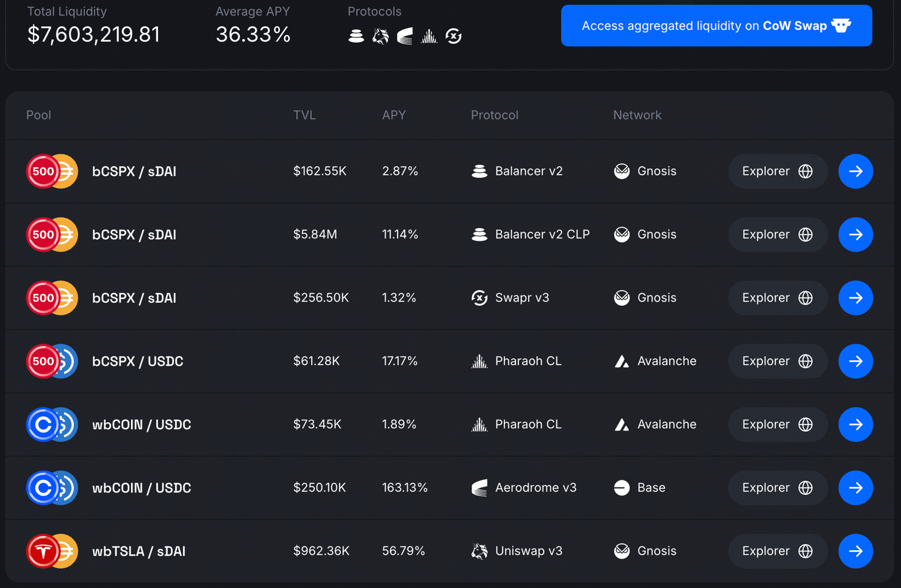Click token pair icon of $5.84M pool
Image resolution: width=901 pixels, height=588 pixels.
click(x=52, y=234)
